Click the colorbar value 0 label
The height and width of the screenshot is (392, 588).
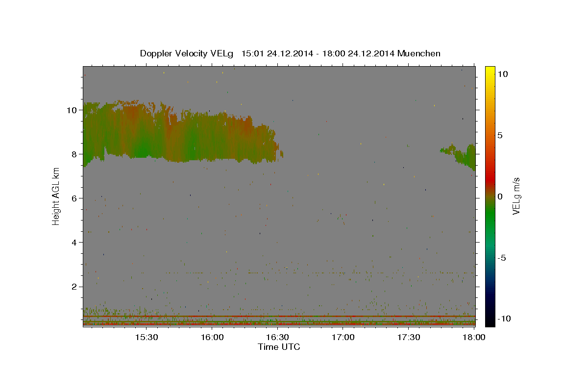(x=500, y=196)
